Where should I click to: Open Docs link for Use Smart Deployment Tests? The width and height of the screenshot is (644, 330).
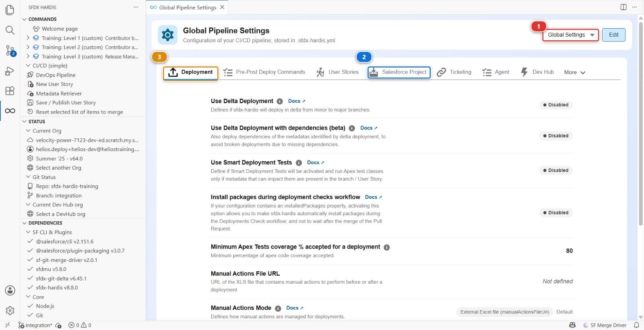(x=316, y=162)
